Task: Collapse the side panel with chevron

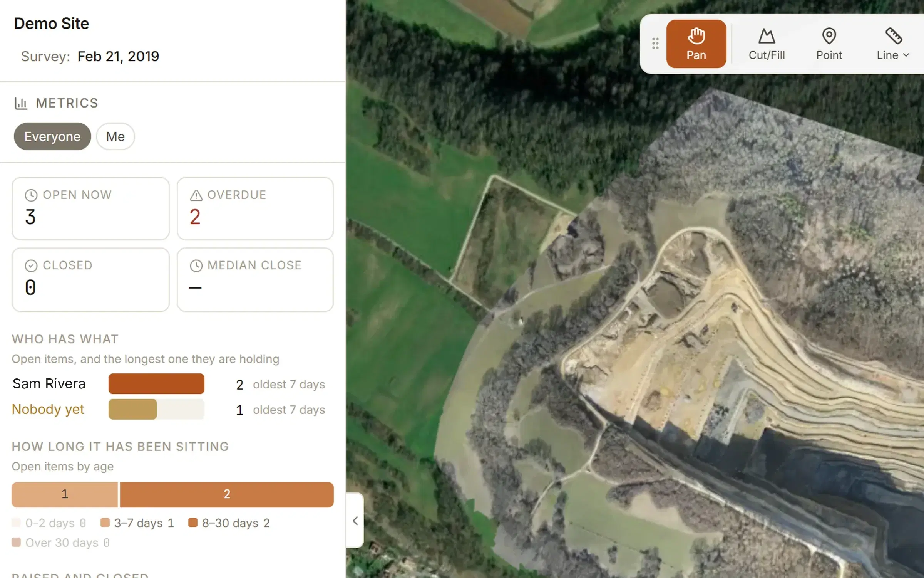Action: [x=355, y=521]
